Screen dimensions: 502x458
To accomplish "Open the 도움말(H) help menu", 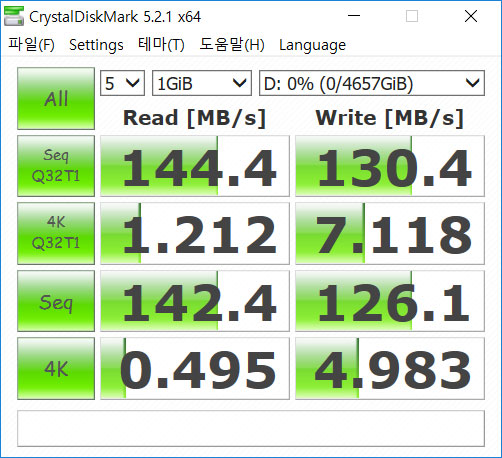I will (232, 44).
